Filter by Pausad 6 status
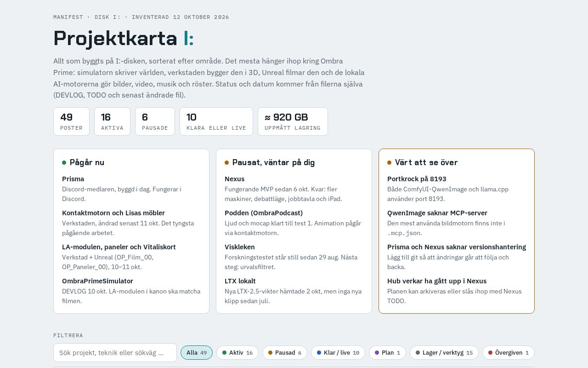The height and width of the screenshot is (368, 588). point(285,353)
